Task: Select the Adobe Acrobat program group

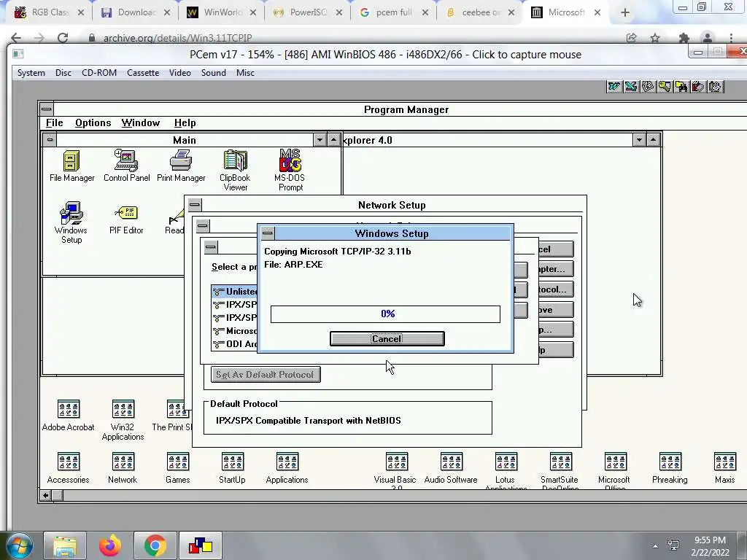Action: 68,416
